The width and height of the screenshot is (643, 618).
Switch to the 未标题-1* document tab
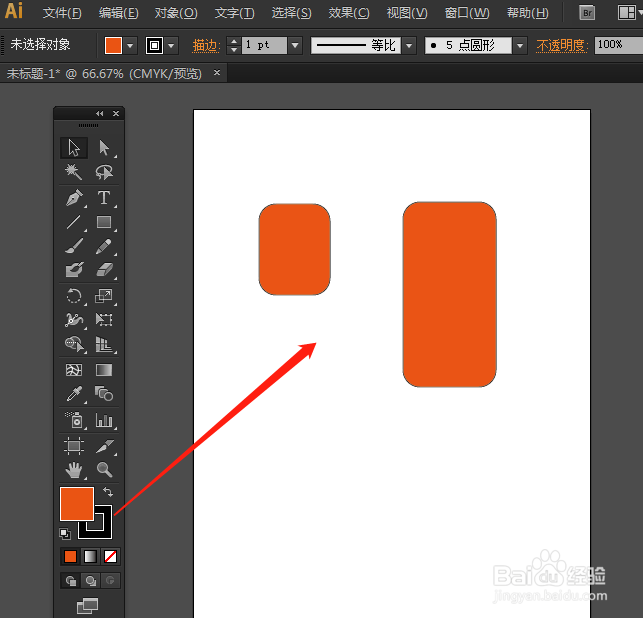click(x=104, y=74)
